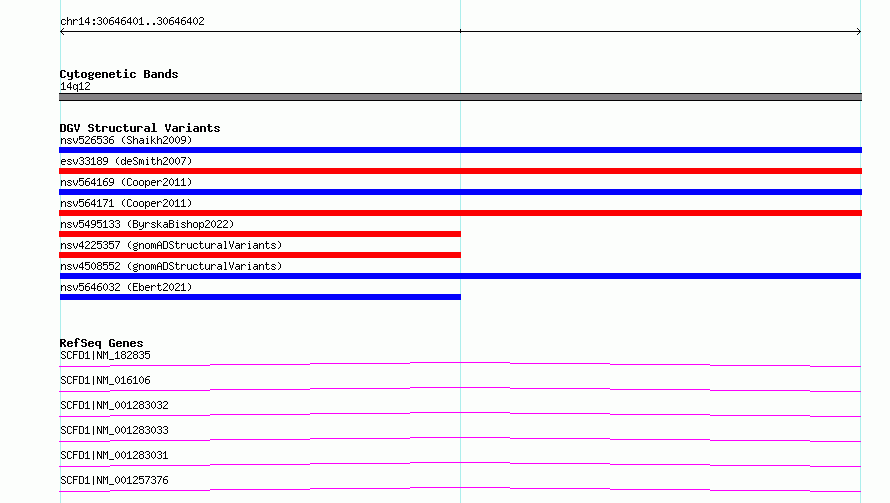Click the right arrowhead of the coordinate ruler

(x=858, y=32)
